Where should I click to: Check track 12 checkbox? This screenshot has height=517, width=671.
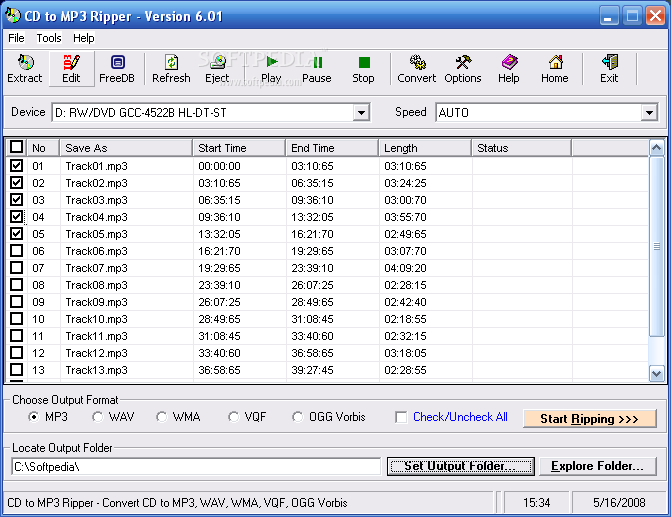pos(16,353)
